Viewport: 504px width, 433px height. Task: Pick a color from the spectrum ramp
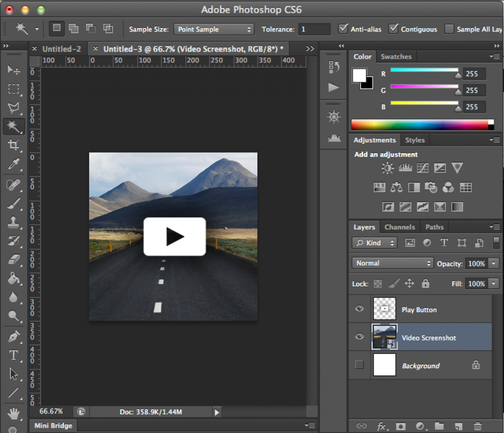(423, 124)
